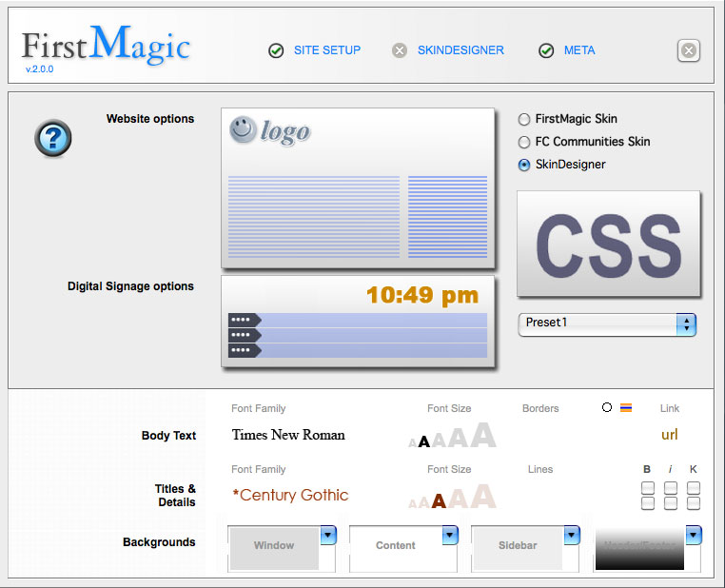Click the url link sample
The image size is (725, 588).
(x=670, y=435)
